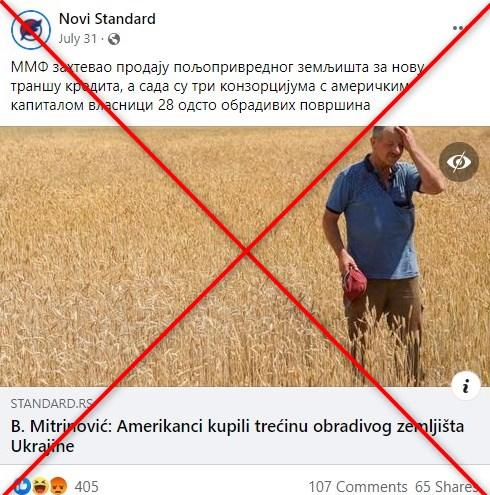This screenshot has width=490, height=495.
Task: Toggle the crossed-eye visibility icon on photo
Action: 459,162
